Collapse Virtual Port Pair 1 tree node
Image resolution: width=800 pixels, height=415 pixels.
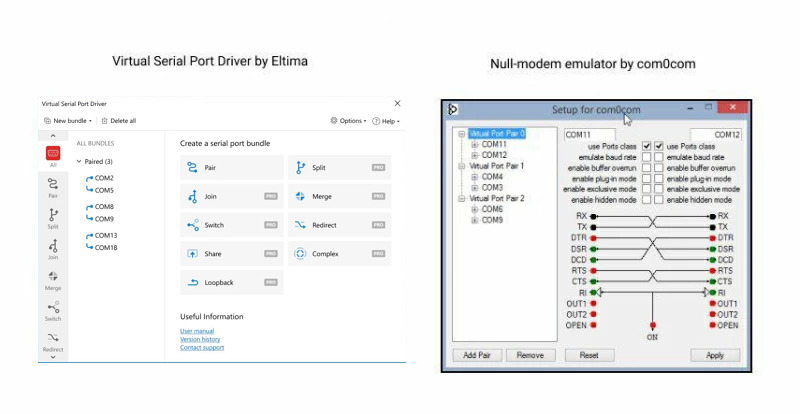click(x=462, y=166)
